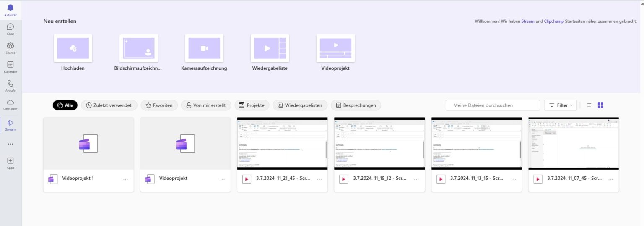Click the Meine Dateien durchsuchen search box

493,105
